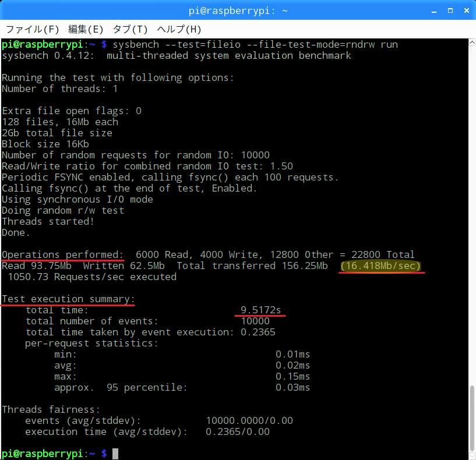Click 'Number of threads: 1' line
Viewport: 476px width, 460px height.
pos(60,89)
